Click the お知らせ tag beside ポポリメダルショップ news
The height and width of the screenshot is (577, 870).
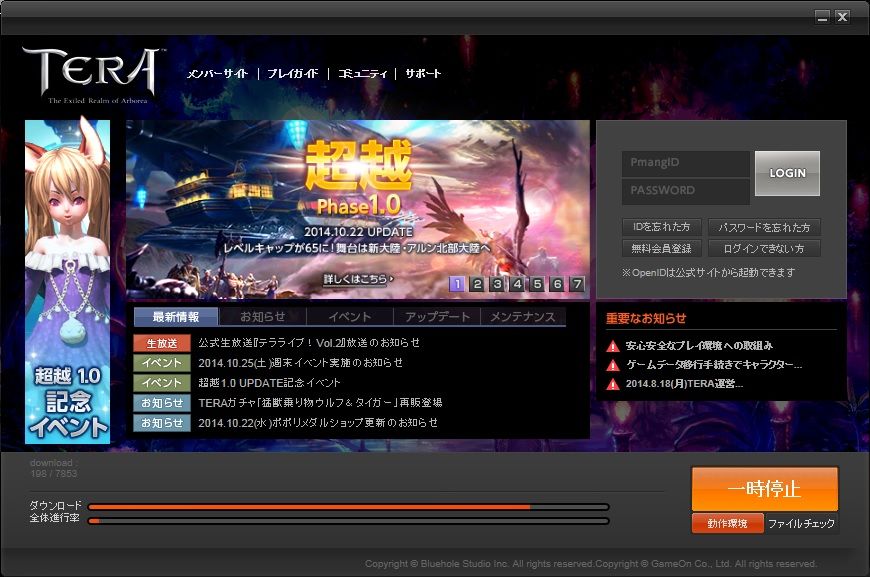click(x=162, y=423)
